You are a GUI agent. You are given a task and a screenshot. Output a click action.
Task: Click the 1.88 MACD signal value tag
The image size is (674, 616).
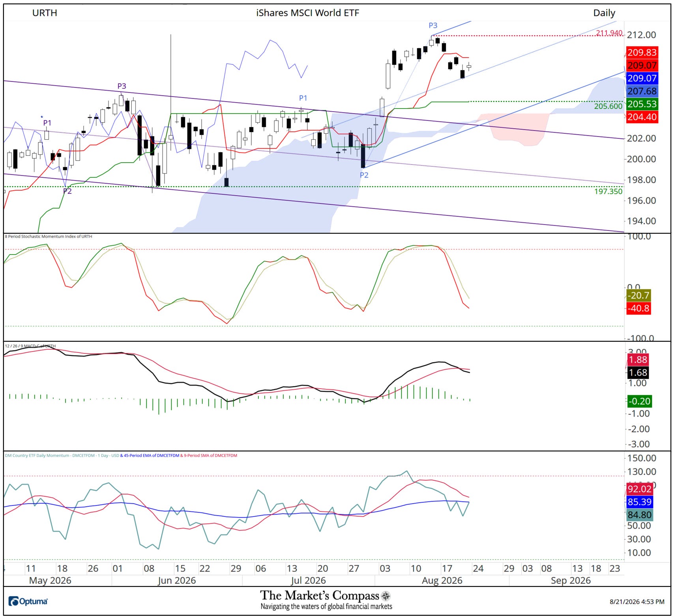pyautogui.click(x=638, y=359)
